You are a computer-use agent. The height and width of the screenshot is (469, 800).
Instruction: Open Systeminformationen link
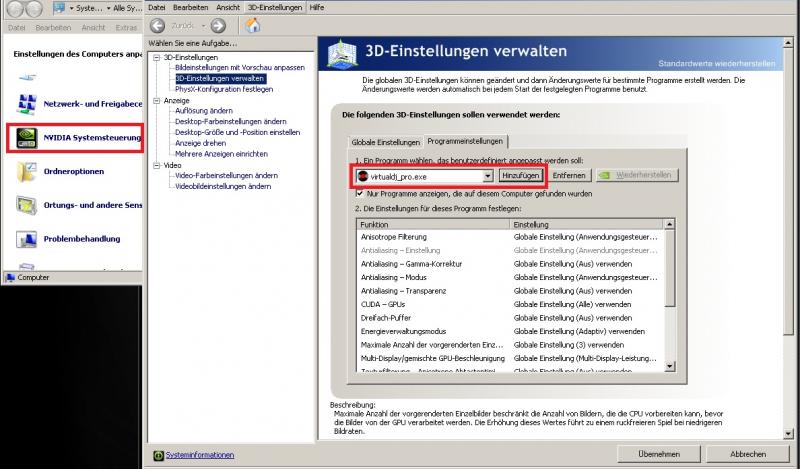[x=199, y=455]
